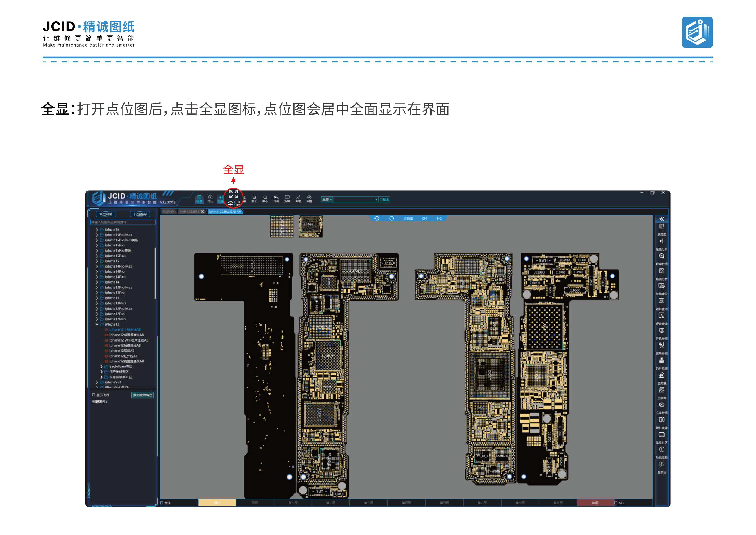Click the model search input field
The width and height of the screenshot is (756, 535).
click(x=123, y=222)
